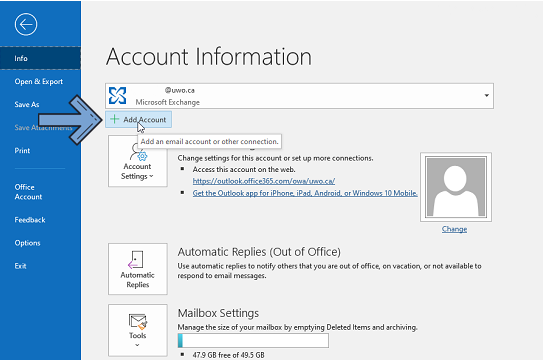
Task: Go to Open & Export
Action: point(38,81)
